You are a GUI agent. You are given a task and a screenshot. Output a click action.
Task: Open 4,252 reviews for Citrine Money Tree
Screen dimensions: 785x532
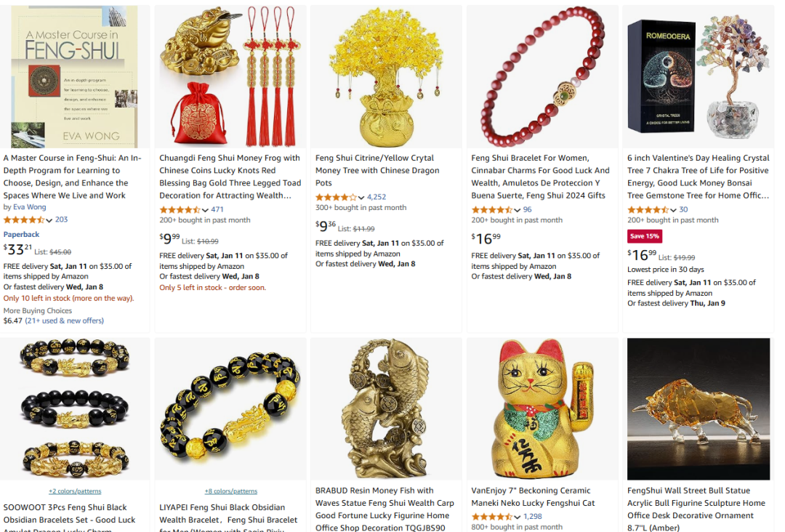tap(377, 197)
